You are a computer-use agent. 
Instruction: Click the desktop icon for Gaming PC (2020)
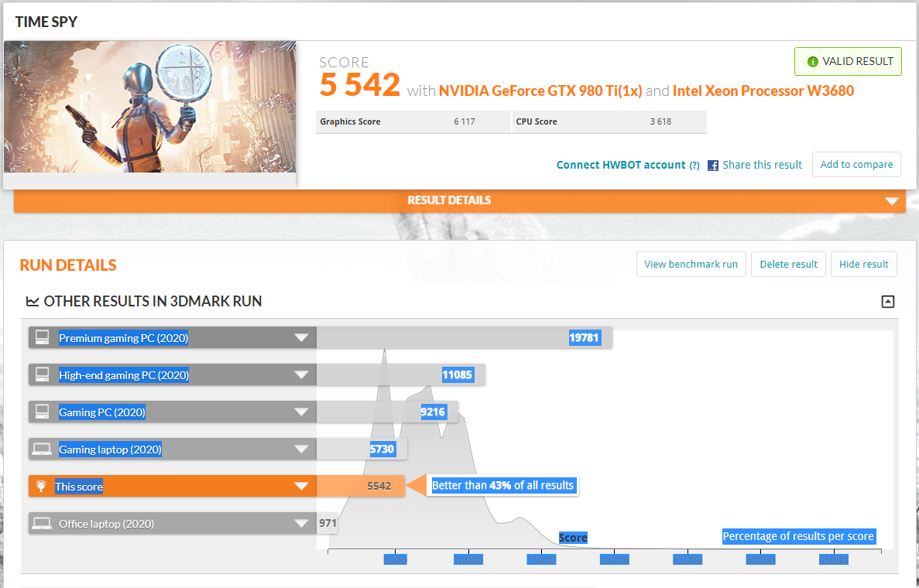(43, 412)
